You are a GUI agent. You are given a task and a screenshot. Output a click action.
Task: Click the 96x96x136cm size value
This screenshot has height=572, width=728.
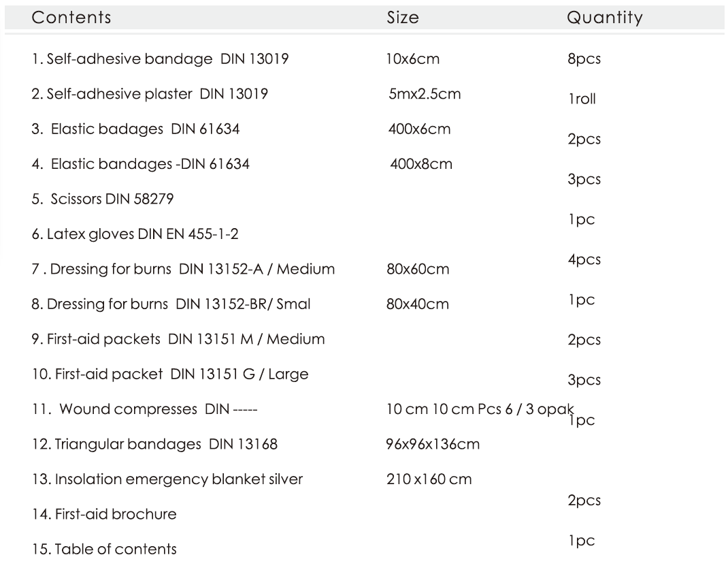pos(433,444)
